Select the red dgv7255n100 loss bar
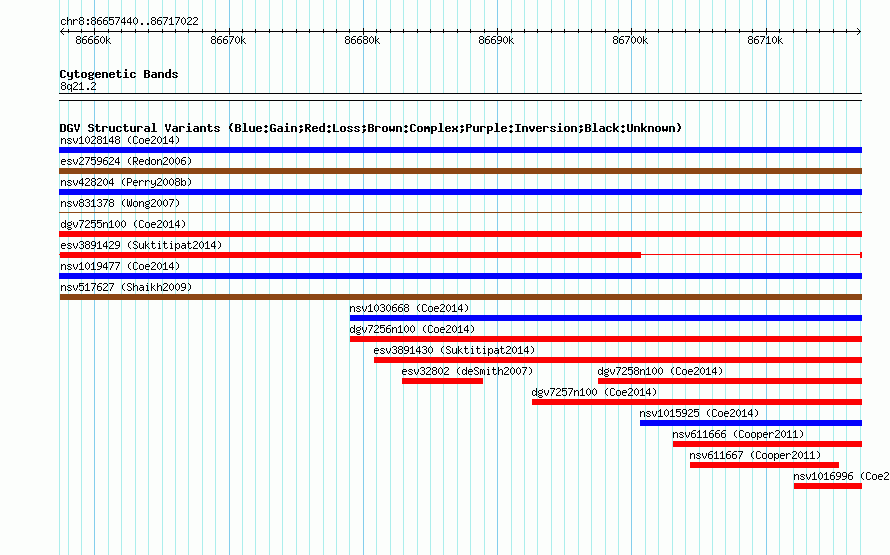 pyautogui.click(x=460, y=234)
